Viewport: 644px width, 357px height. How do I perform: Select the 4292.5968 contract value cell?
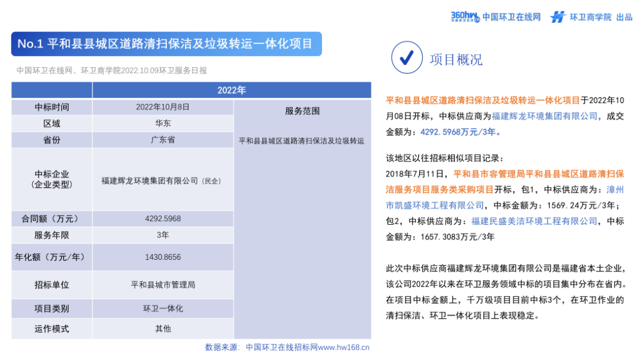click(x=163, y=219)
